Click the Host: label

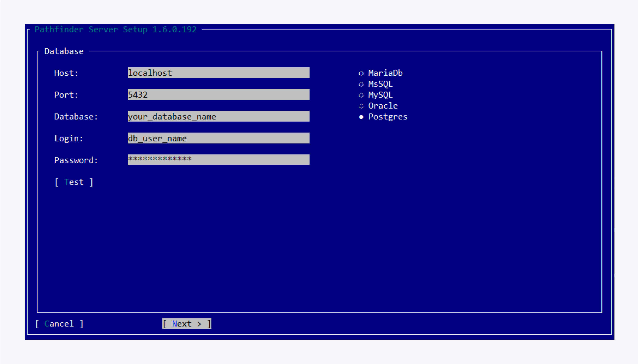click(x=66, y=73)
